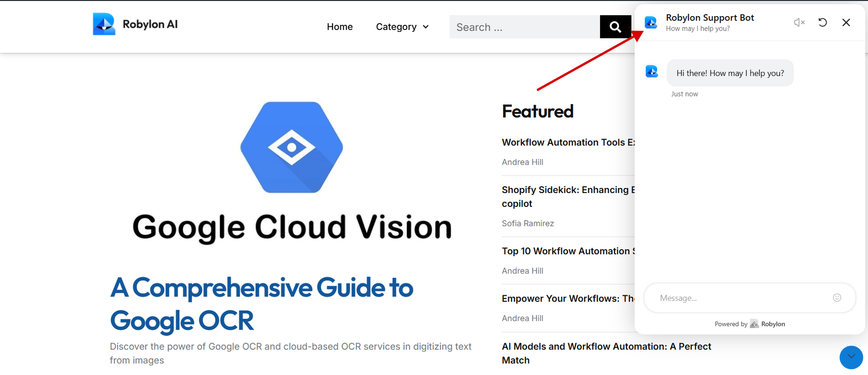This screenshot has width=868, height=375.
Task: Open 'A Comprehensive Guide to Google OCR' article
Action: [x=262, y=304]
